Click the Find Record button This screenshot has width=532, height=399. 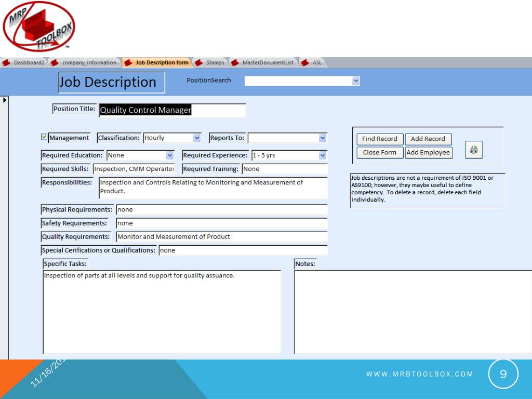[x=380, y=139]
